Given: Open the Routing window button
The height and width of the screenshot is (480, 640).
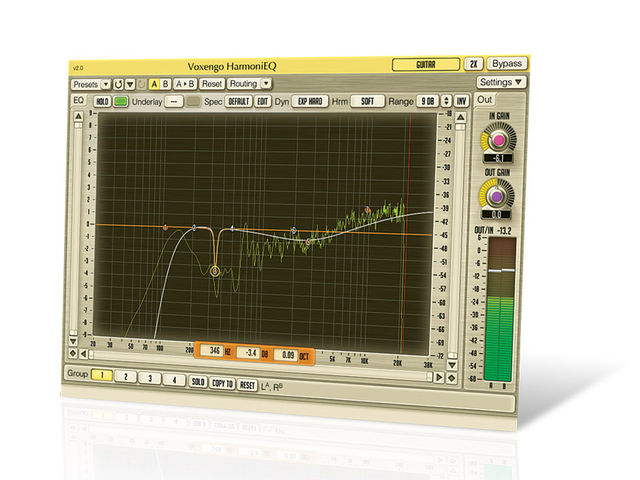Looking at the screenshot, I should click(x=243, y=84).
